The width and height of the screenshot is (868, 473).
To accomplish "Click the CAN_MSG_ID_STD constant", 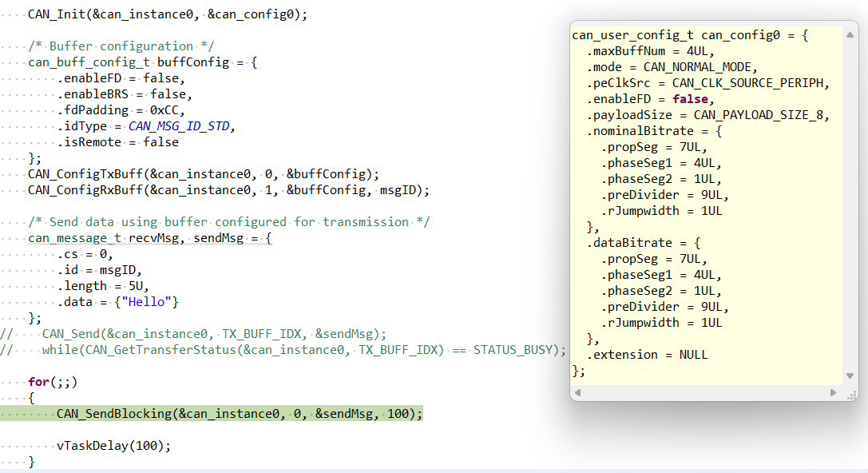I will (179, 126).
